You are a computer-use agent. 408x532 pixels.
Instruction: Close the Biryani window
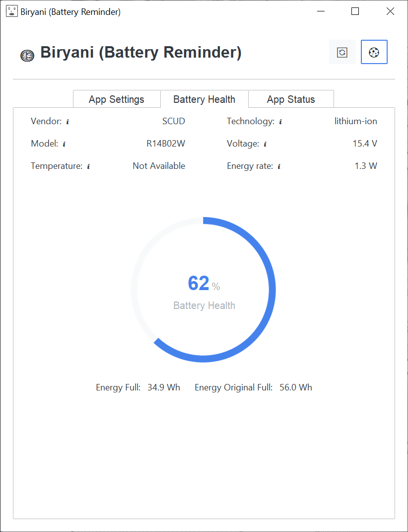pos(390,11)
